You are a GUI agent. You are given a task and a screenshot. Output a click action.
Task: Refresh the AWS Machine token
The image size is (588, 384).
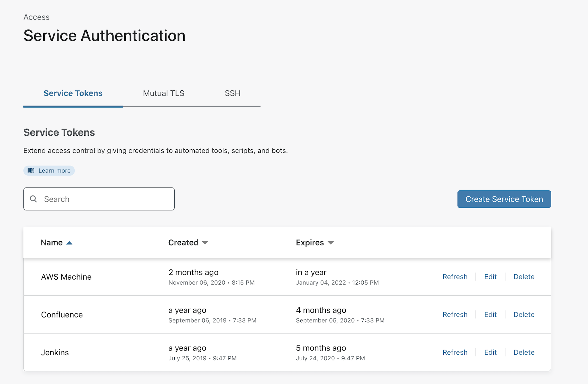[x=455, y=276]
